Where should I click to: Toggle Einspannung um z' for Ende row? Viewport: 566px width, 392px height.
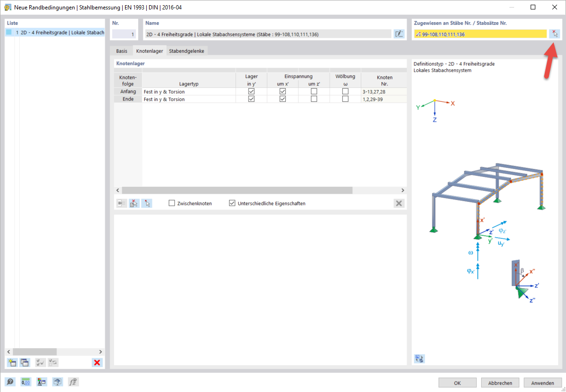(x=314, y=99)
